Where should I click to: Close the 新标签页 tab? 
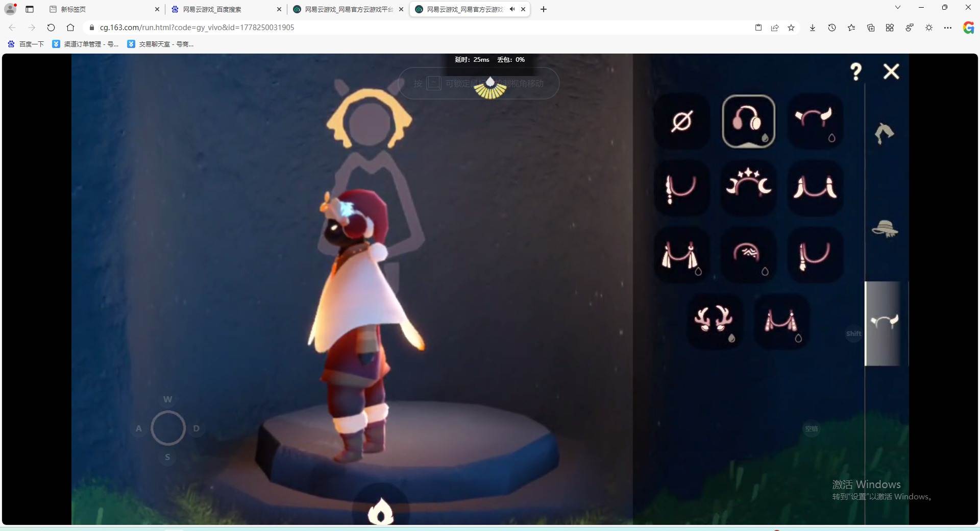[x=157, y=9]
